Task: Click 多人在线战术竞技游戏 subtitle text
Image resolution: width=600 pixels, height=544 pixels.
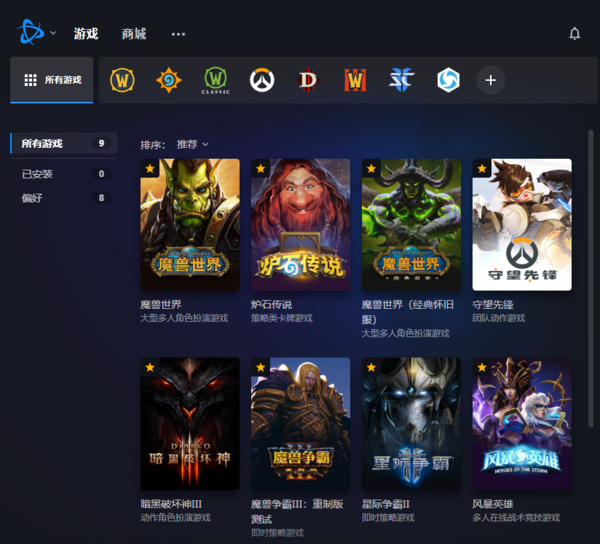Action: (516, 518)
